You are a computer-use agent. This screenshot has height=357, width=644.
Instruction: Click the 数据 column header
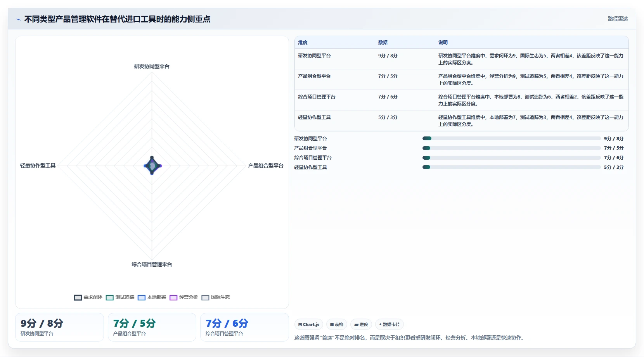(x=383, y=43)
